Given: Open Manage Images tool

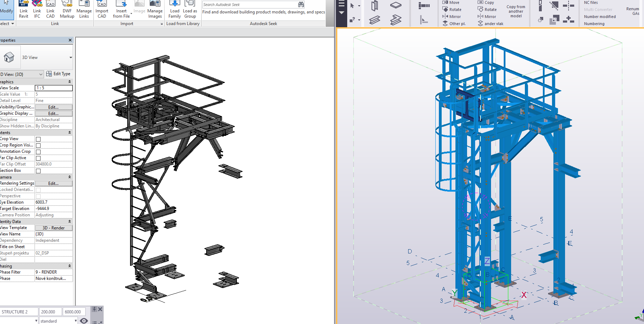Looking at the screenshot, I should pos(155,9).
